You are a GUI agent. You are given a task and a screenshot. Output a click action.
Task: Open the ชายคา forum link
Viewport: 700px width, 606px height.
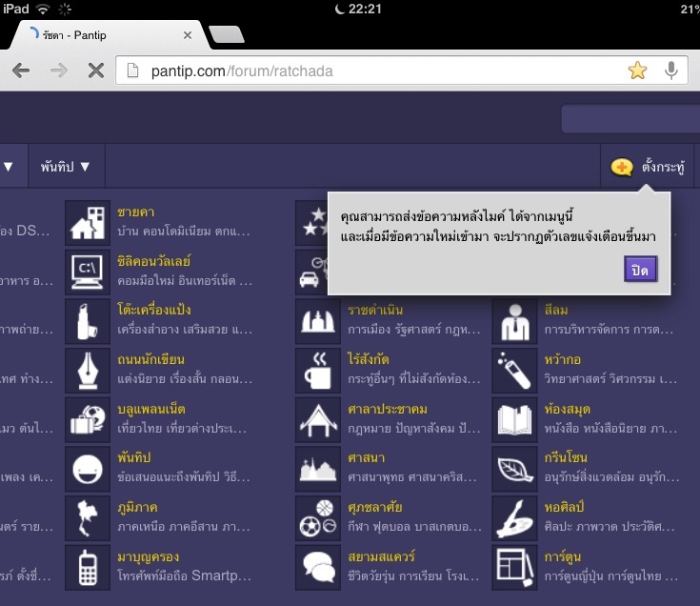(x=135, y=212)
